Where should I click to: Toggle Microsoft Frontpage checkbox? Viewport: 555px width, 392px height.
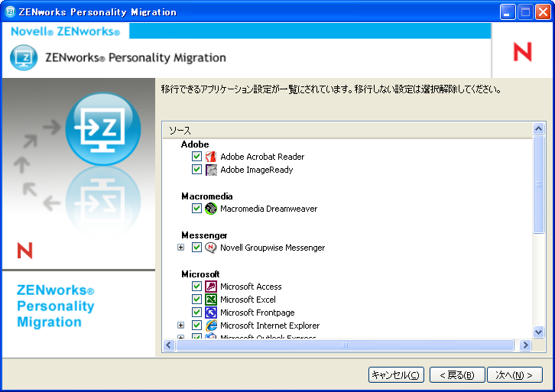(196, 312)
